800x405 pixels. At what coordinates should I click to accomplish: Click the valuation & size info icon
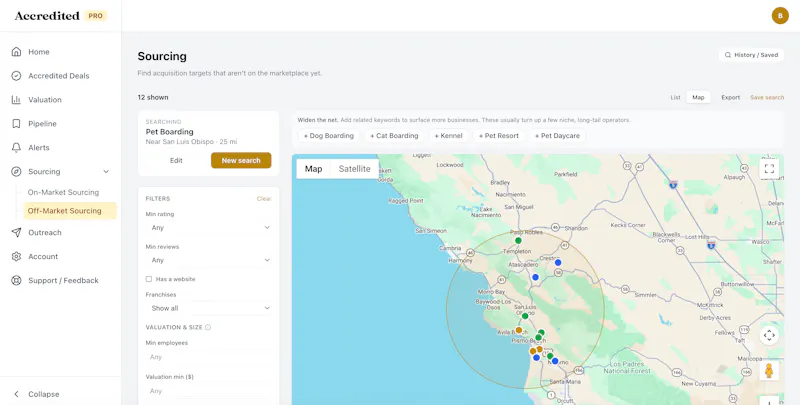208,327
